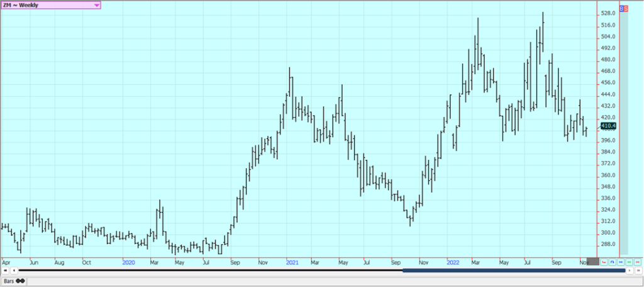The width and height of the screenshot is (644, 287).
Task: Click the blue bowtie marker icon
Action: pyautogui.click(x=621, y=262)
